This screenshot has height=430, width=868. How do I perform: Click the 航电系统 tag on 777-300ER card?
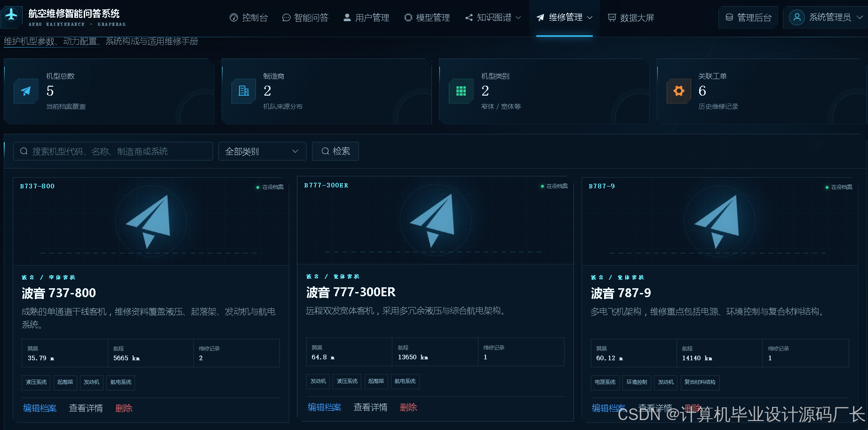[x=405, y=381]
